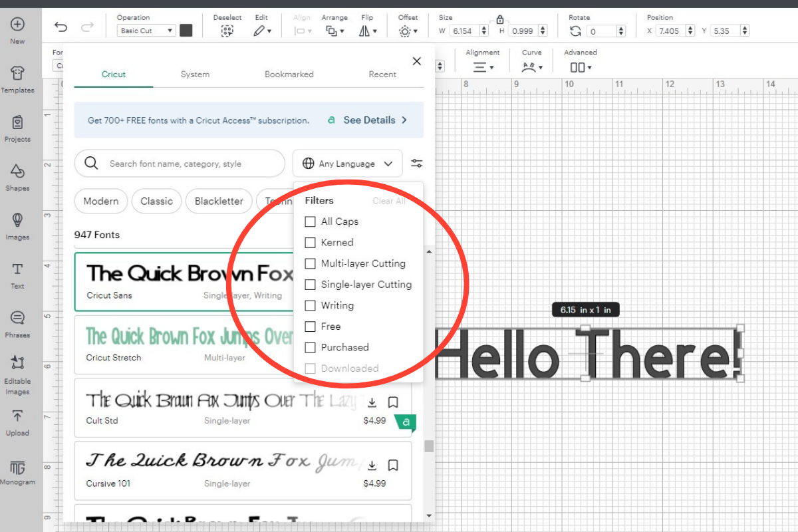Open the Templates panel

pyautogui.click(x=17, y=73)
